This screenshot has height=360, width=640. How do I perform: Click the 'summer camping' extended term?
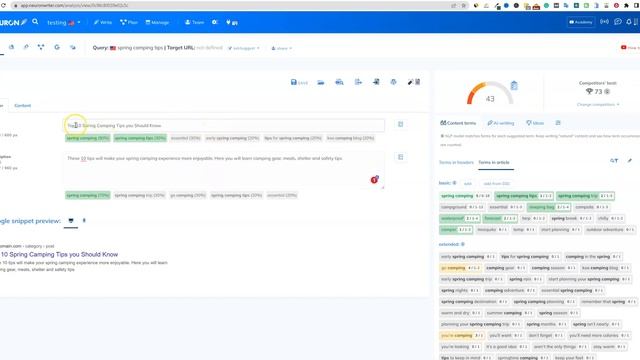click(509, 313)
